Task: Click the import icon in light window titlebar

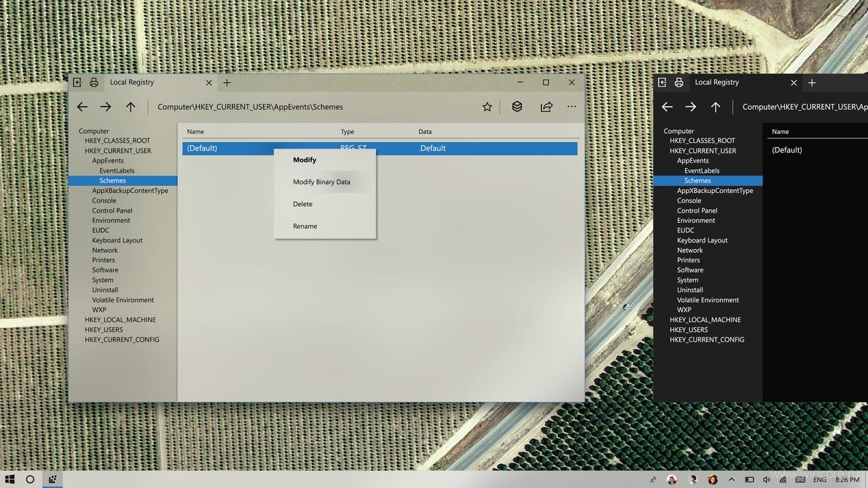Action: [77, 82]
